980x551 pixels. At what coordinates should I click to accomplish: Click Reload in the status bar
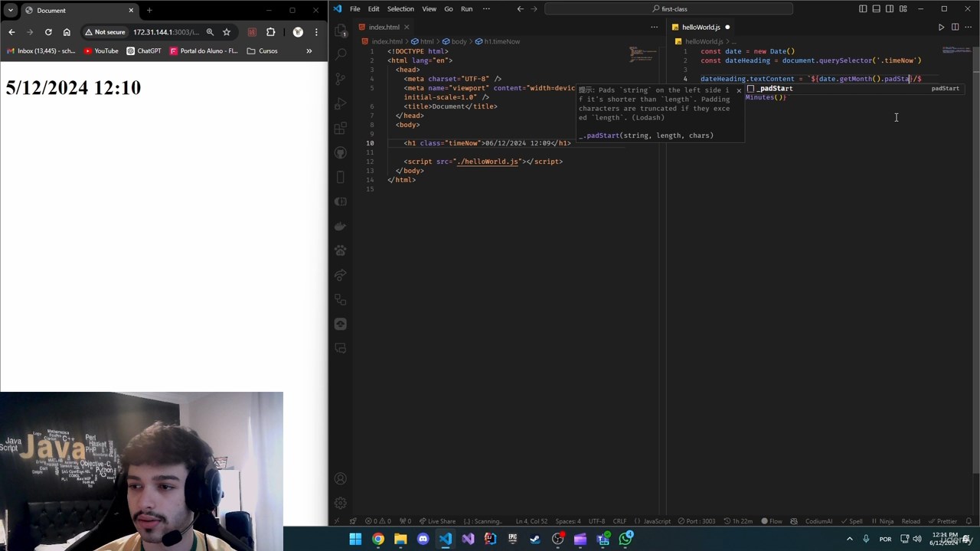[910, 521]
